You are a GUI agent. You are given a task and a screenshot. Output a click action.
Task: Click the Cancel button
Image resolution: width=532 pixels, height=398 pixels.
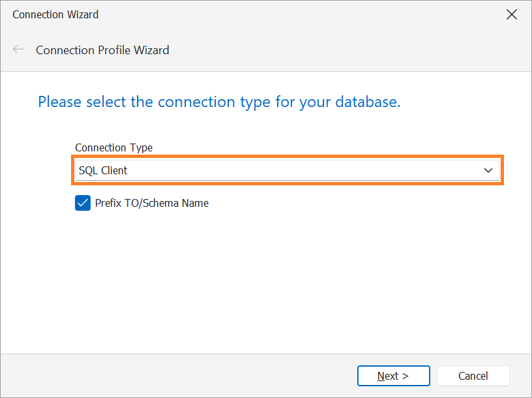[473, 376]
